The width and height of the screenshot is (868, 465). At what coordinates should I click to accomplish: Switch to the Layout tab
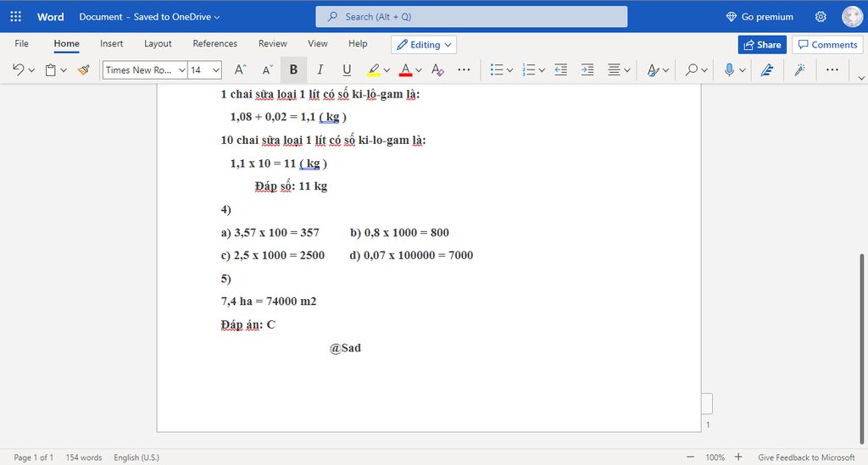(158, 43)
